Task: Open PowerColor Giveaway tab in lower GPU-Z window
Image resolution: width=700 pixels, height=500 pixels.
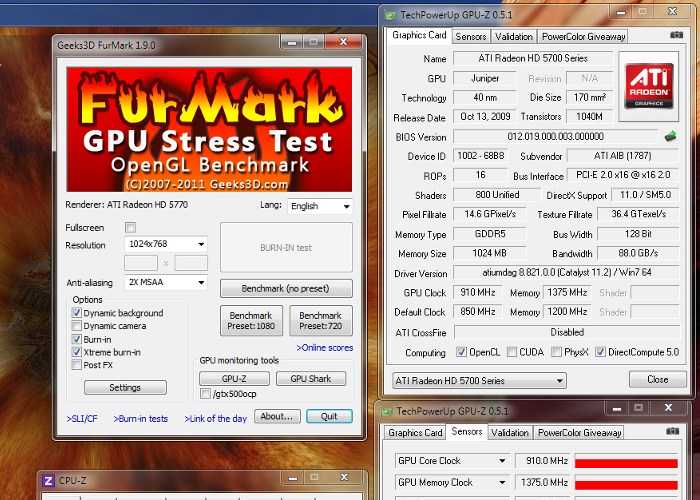Action: 579,433
